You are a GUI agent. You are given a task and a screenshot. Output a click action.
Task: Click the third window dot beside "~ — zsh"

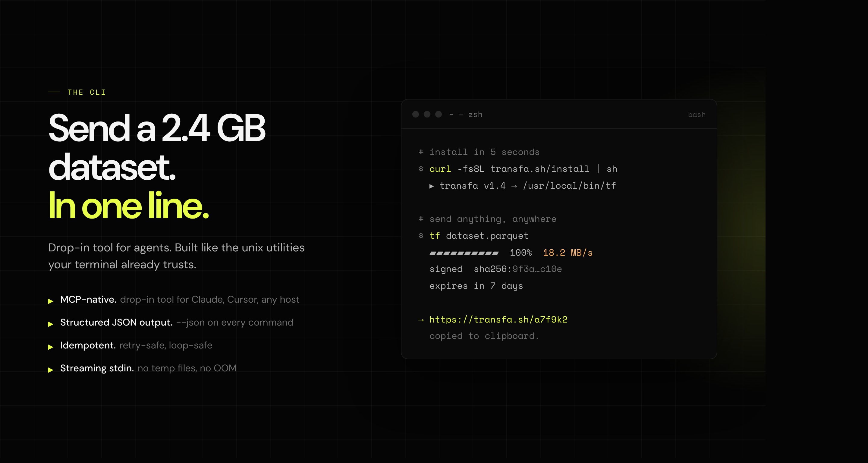click(x=439, y=114)
